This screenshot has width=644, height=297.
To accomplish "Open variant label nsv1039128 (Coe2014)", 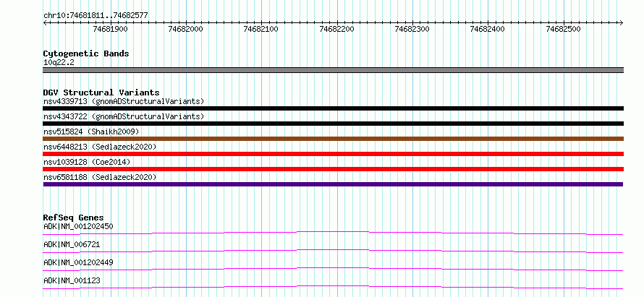I will [87, 162].
